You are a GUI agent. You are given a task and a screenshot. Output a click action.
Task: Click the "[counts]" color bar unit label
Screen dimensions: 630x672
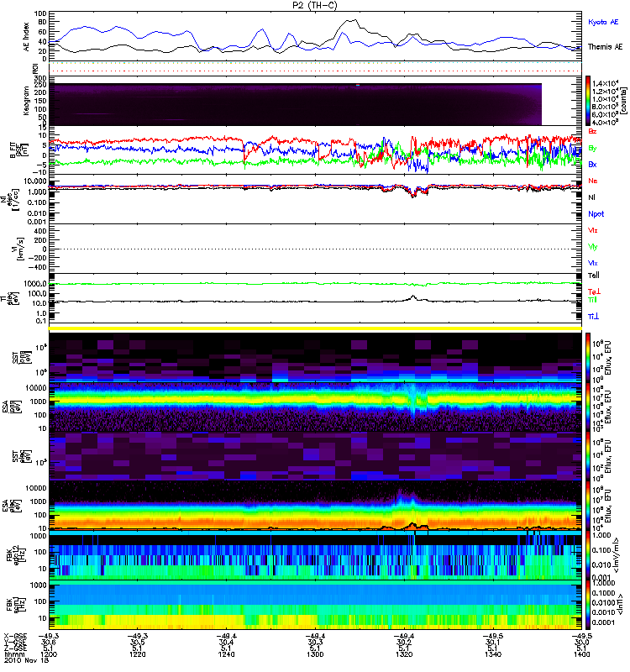tap(623, 102)
